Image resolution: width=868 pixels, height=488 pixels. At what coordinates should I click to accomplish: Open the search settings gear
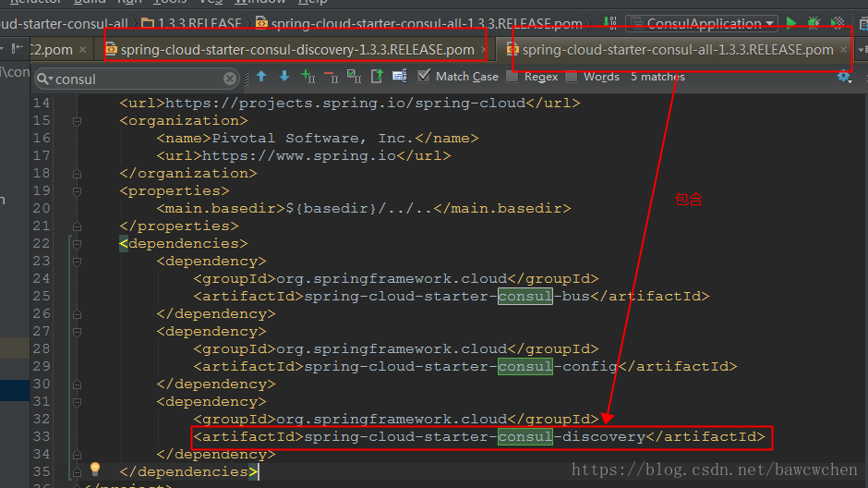pos(844,77)
